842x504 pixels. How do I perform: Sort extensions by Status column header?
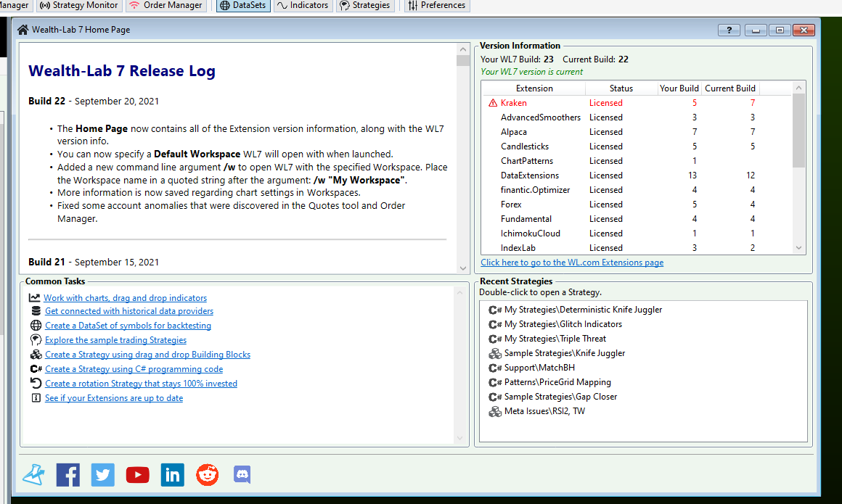click(x=621, y=88)
